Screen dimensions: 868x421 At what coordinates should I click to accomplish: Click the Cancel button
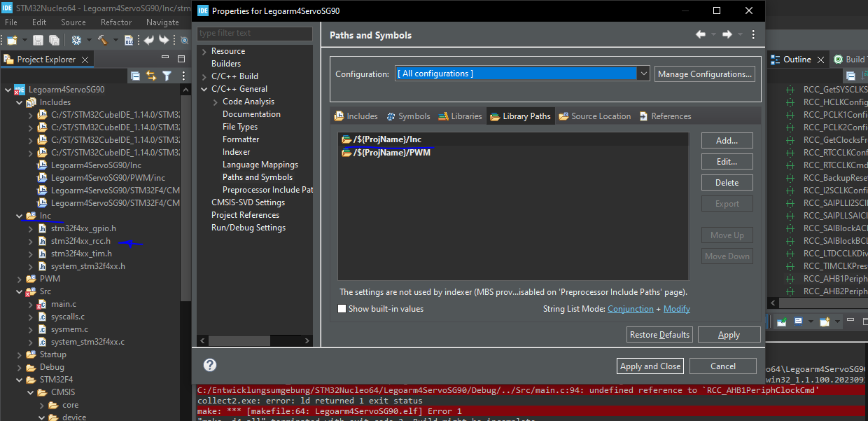point(723,366)
